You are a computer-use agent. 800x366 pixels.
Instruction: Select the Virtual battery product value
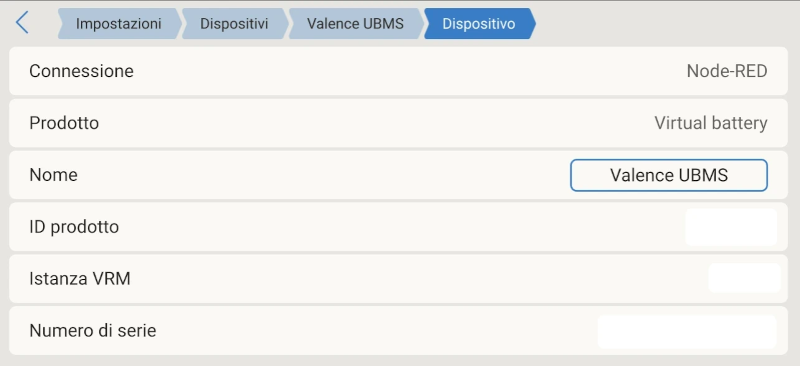click(x=711, y=123)
